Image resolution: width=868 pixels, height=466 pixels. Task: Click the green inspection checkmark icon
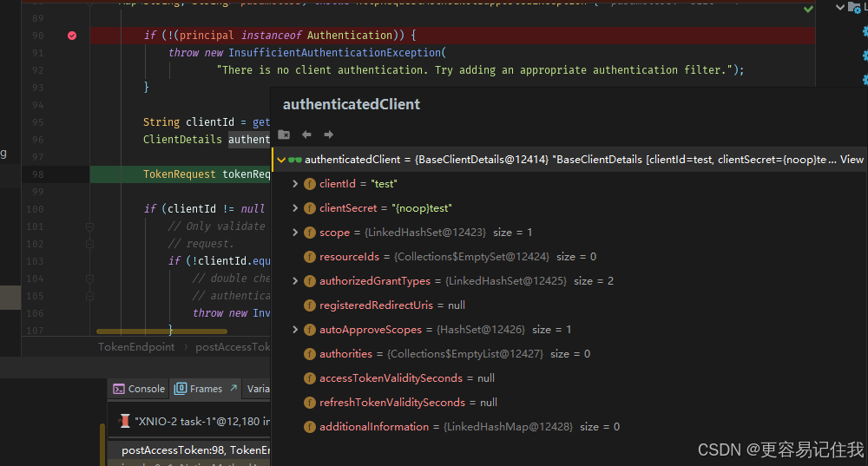click(808, 9)
